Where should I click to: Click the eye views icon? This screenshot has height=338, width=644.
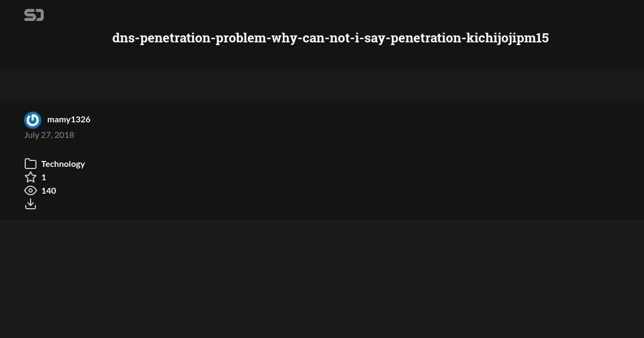31,190
